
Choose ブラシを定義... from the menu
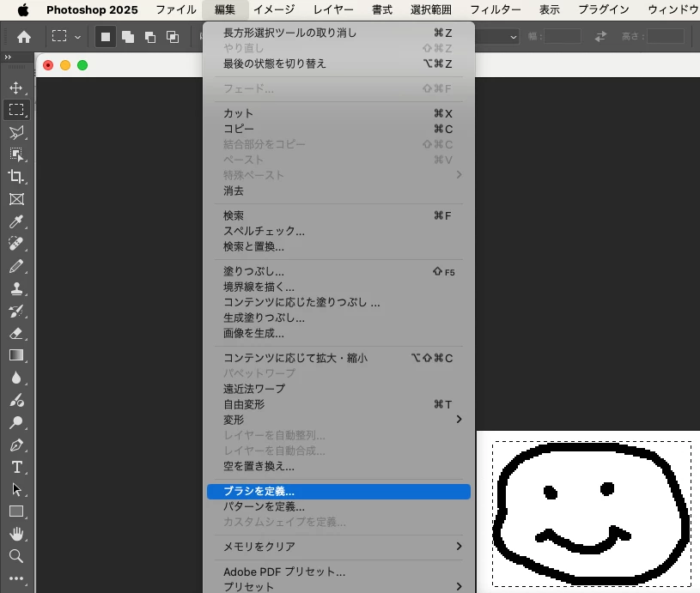click(338, 491)
